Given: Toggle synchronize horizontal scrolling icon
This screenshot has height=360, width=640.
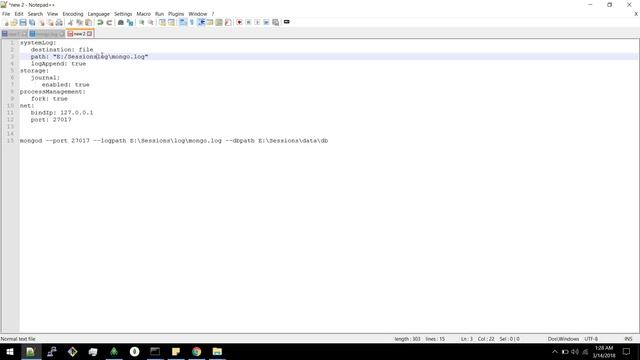Looking at the screenshot, I should pos(171,22).
